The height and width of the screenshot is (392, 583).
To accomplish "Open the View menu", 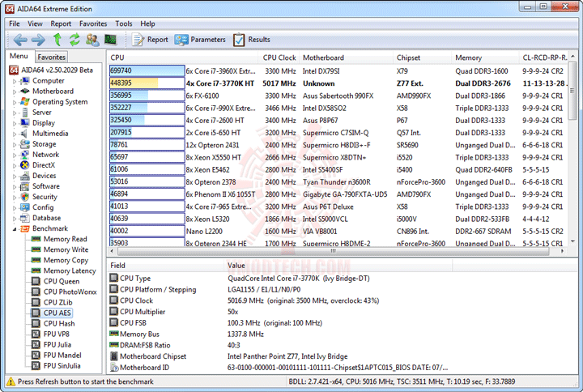I will (35, 23).
